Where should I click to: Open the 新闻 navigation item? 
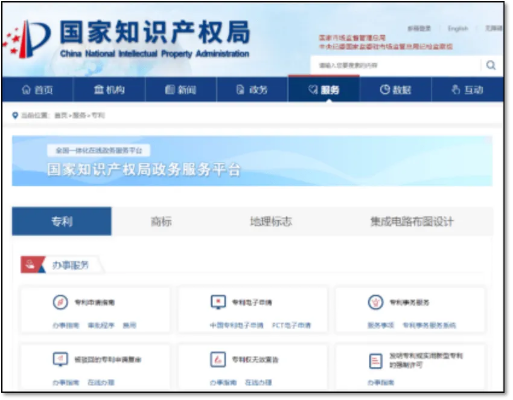click(181, 90)
